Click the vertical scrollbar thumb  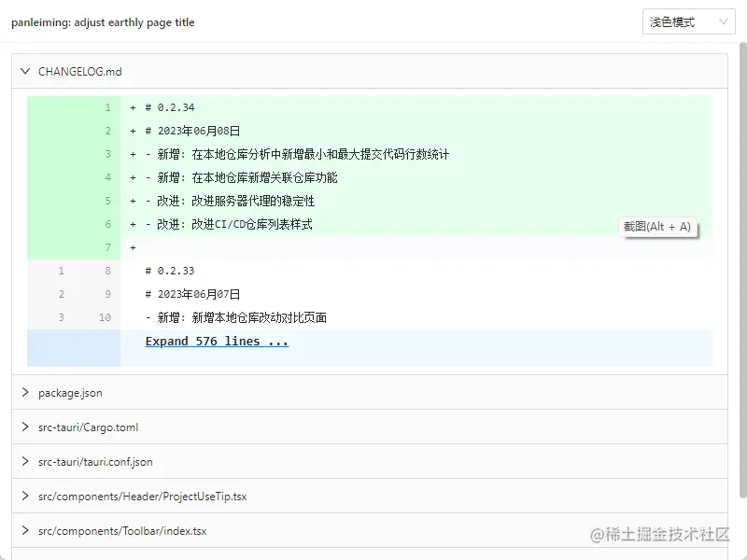(742, 271)
